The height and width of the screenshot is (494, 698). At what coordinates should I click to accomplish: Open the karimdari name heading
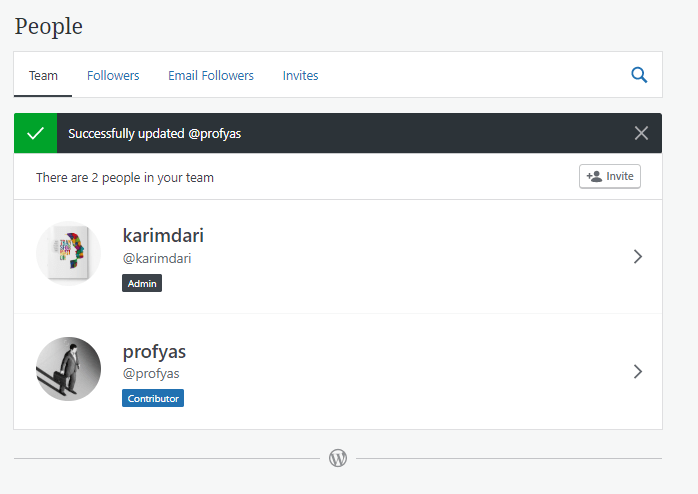[163, 236]
